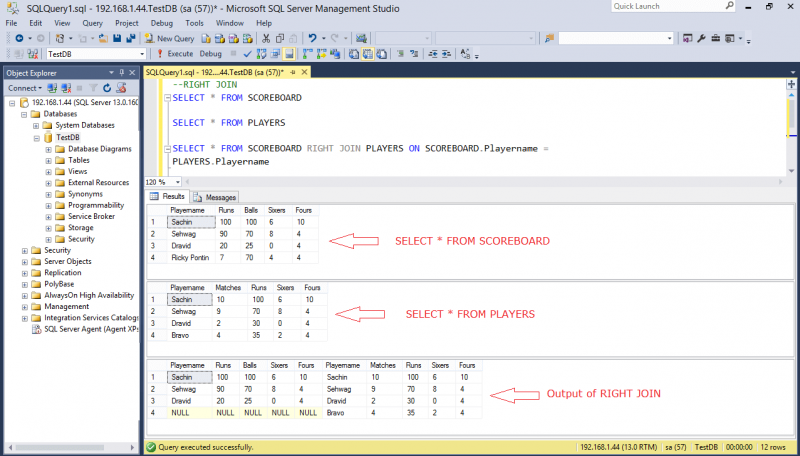Expand the System Databases folder
The width and height of the screenshot is (800, 456).
point(35,125)
